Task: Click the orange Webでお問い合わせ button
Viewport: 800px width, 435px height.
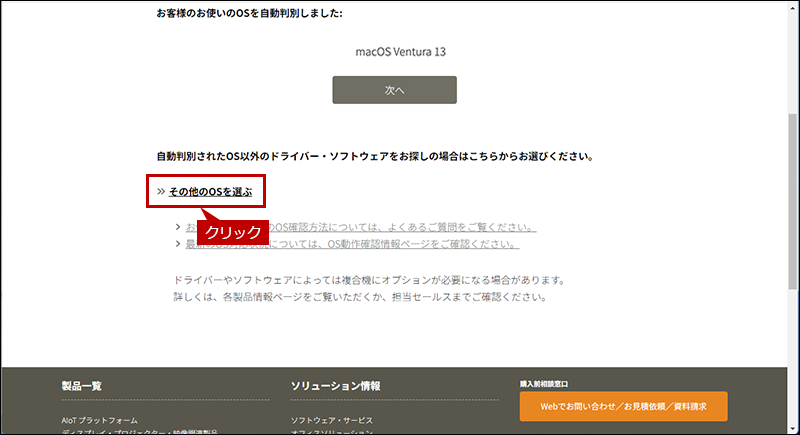Action: pyautogui.click(x=623, y=406)
